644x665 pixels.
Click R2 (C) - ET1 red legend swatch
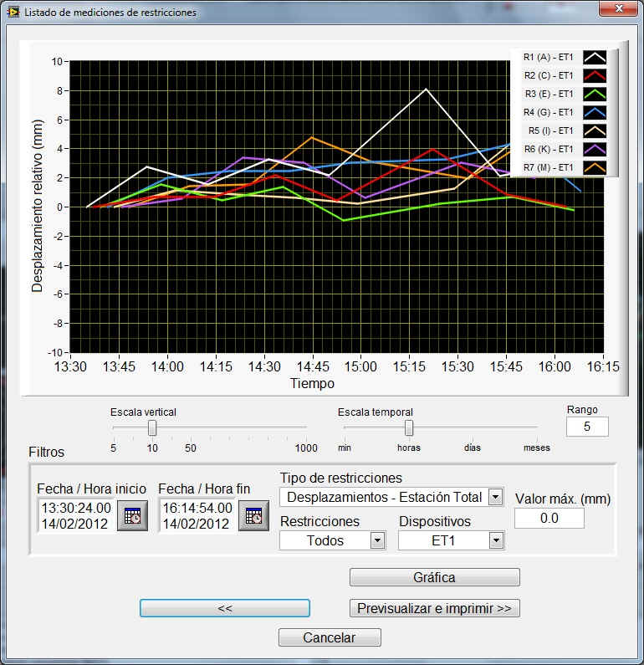pyautogui.click(x=595, y=75)
